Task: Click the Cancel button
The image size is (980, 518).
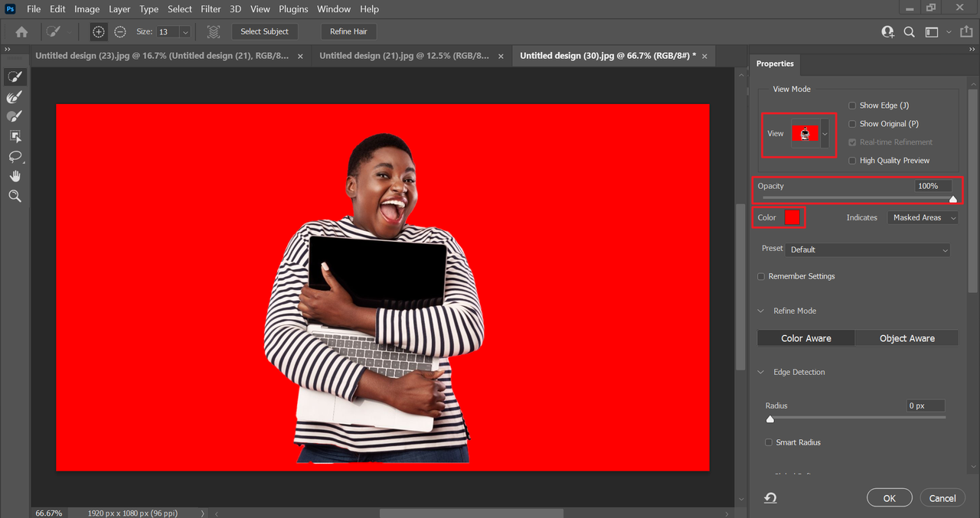Action: (942, 498)
